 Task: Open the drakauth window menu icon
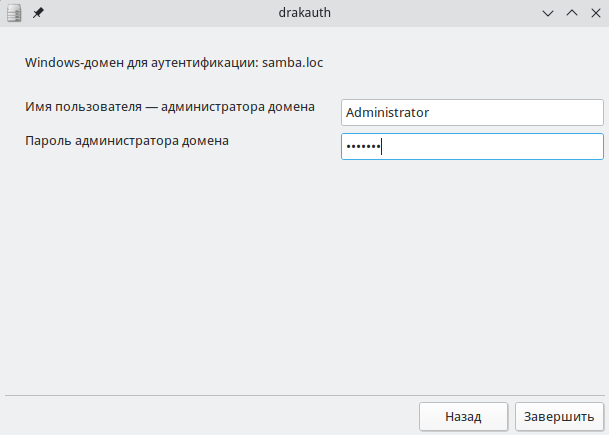[15, 13]
